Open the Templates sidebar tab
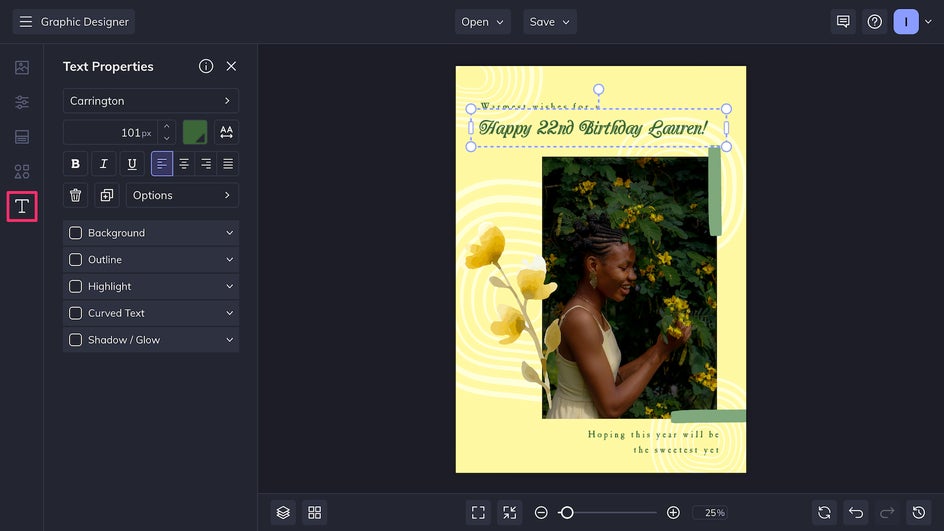This screenshot has height=531, width=944. point(22,137)
